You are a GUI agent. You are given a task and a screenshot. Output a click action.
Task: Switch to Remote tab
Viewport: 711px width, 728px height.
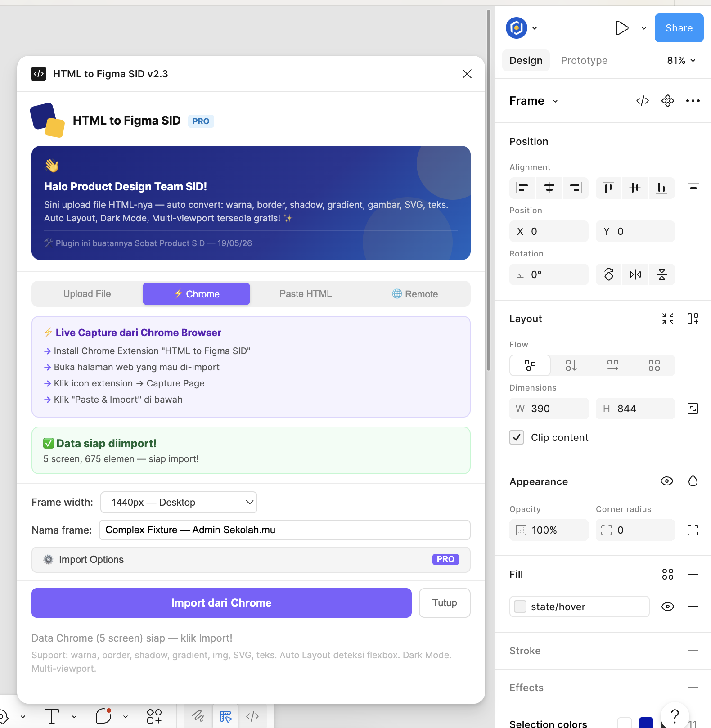(x=415, y=294)
